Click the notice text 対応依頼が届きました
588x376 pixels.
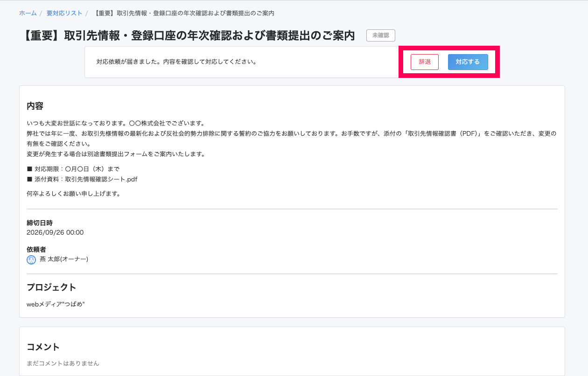pos(176,62)
